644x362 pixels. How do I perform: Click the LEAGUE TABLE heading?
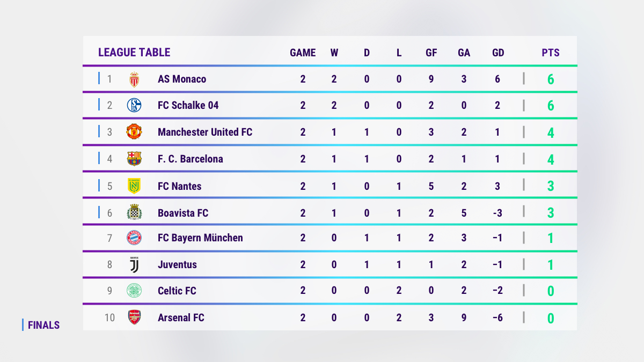coord(134,52)
